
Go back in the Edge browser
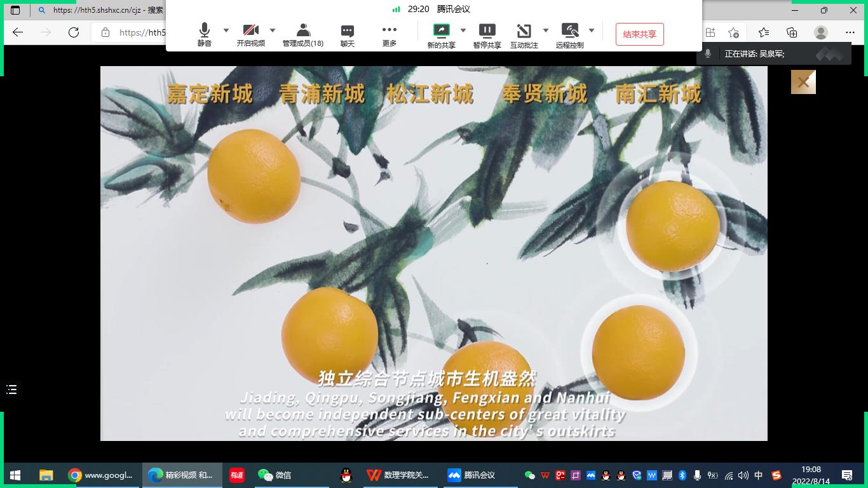[x=18, y=32]
